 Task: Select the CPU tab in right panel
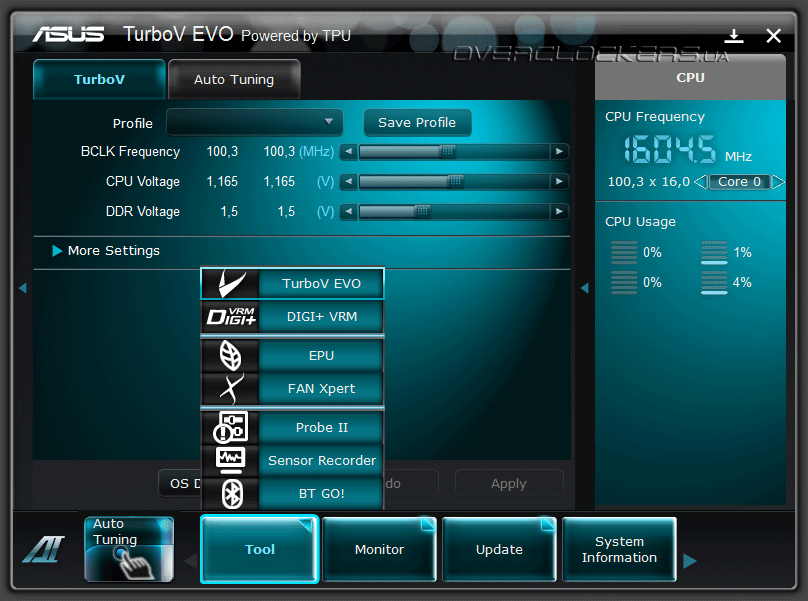coord(690,77)
